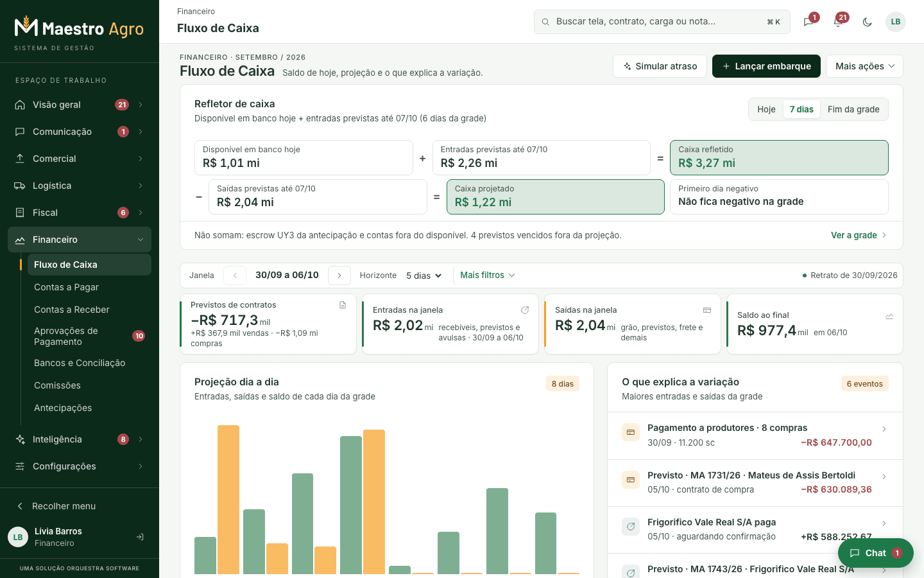Click the logout icon beside Lívia Barros
Image resolution: width=924 pixels, height=578 pixels.
[140, 537]
